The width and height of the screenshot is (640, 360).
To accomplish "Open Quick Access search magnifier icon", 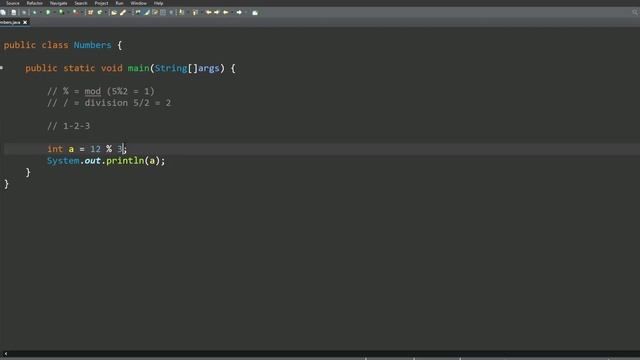I will 635,12.
